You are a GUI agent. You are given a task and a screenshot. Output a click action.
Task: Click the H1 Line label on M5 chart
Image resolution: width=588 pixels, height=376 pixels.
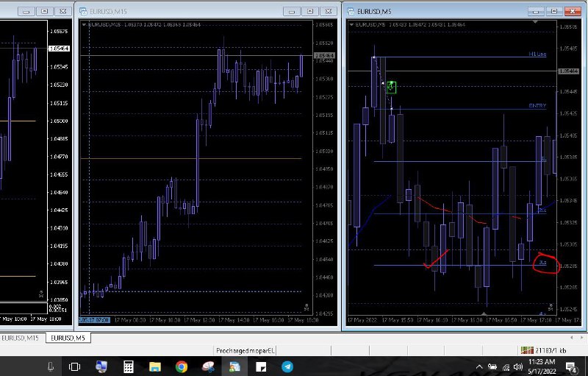tap(537, 54)
